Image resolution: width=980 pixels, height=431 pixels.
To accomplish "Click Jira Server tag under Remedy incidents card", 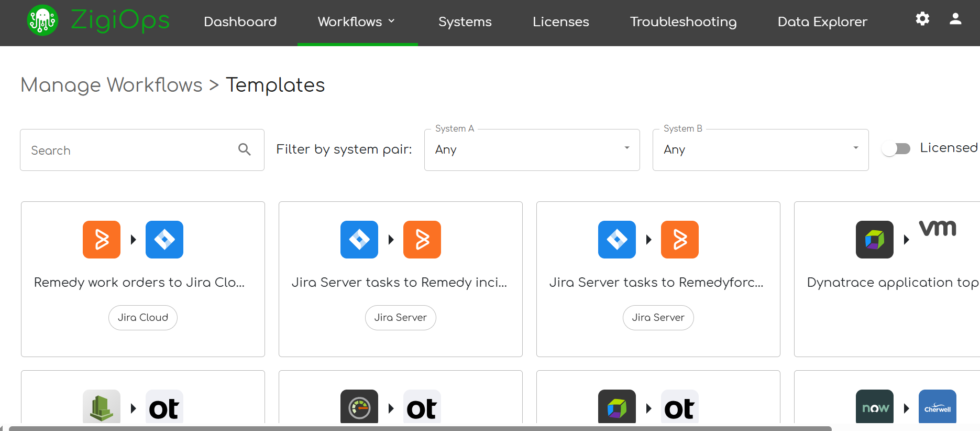I will 401,318.
